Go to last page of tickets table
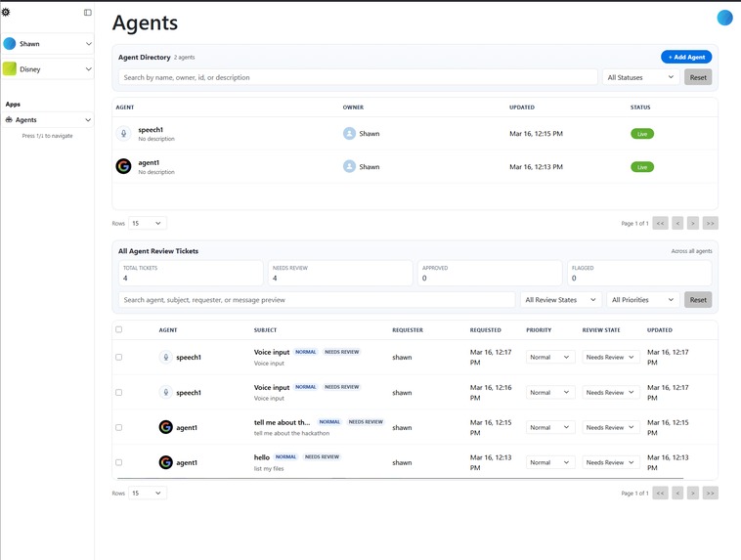This screenshot has width=741, height=560. point(711,493)
